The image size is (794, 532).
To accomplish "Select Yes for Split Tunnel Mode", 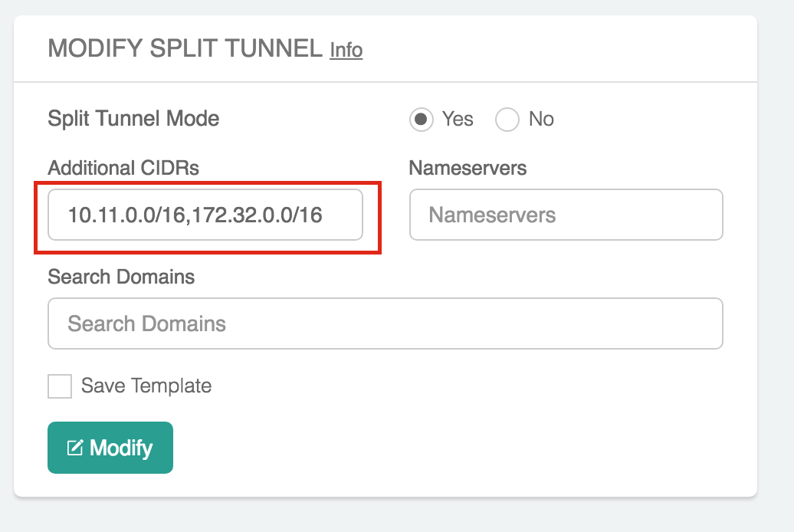I will pyautogui.click(x=420, y=120).
